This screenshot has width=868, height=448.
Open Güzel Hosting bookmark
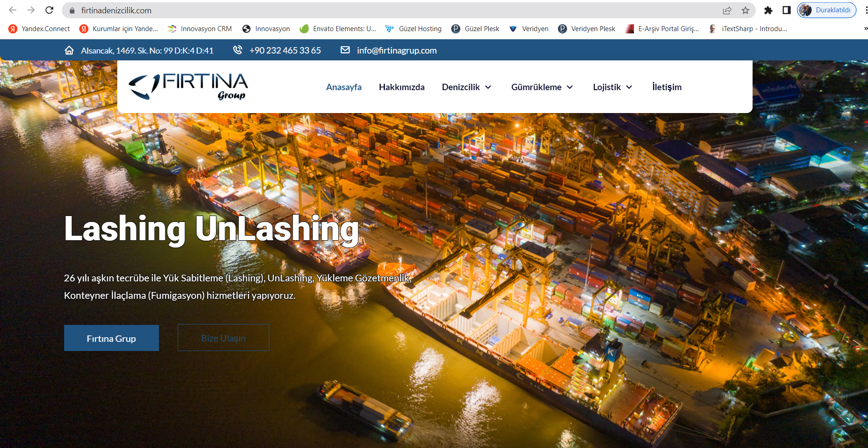pyautogui.click(x=413, y=29)
